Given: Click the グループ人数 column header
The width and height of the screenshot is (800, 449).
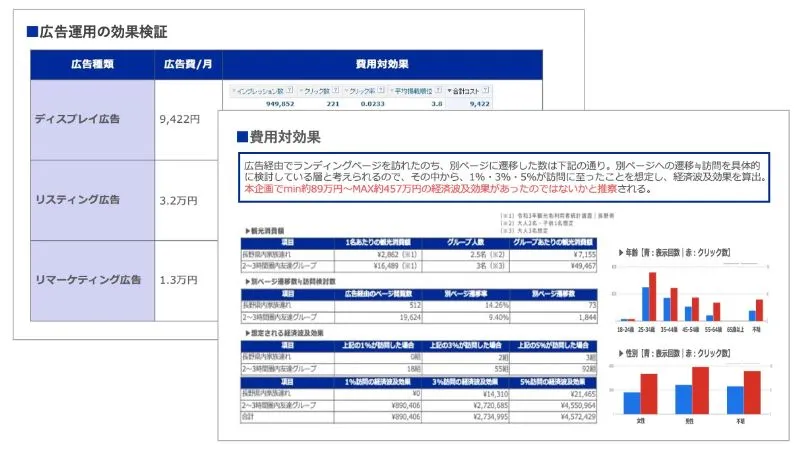Looking at the screenshot, I should click(x=465, y=242).
